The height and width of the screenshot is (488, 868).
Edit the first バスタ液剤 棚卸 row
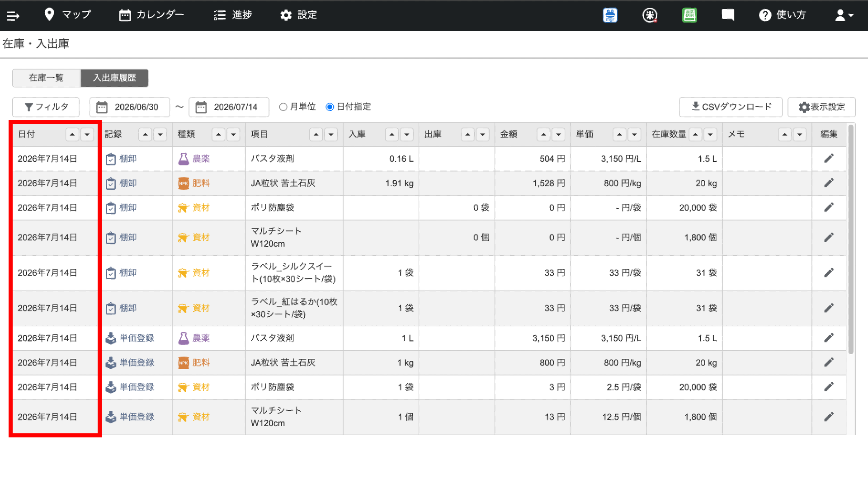[x=829, y=159]
